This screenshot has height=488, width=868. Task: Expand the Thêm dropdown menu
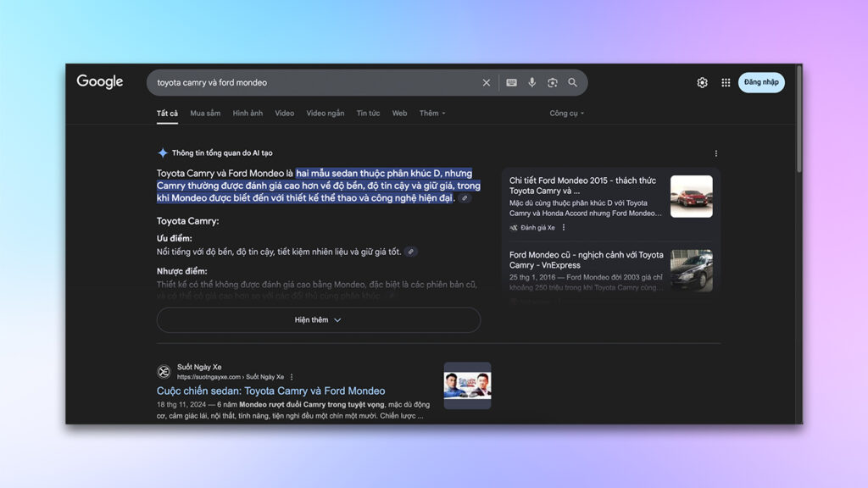pos(432,114)
